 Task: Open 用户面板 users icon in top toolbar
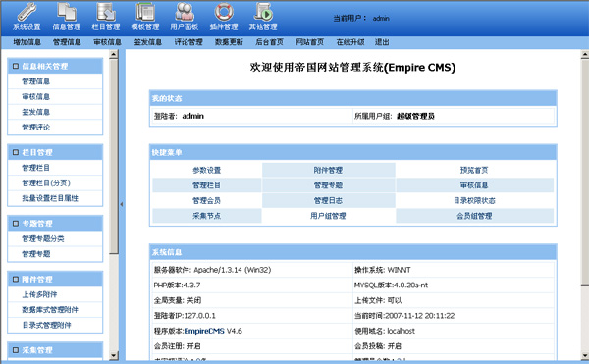click(x=185, y=13)
